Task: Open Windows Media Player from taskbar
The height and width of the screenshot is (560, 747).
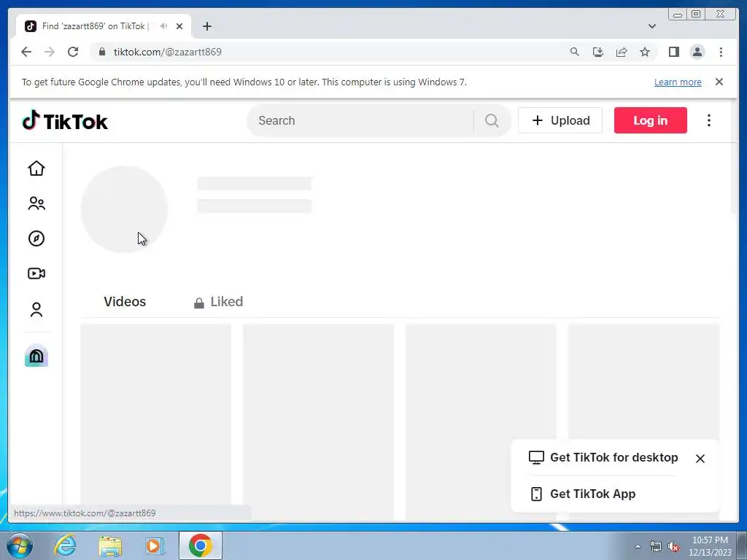Action: [x=155, y=545]
